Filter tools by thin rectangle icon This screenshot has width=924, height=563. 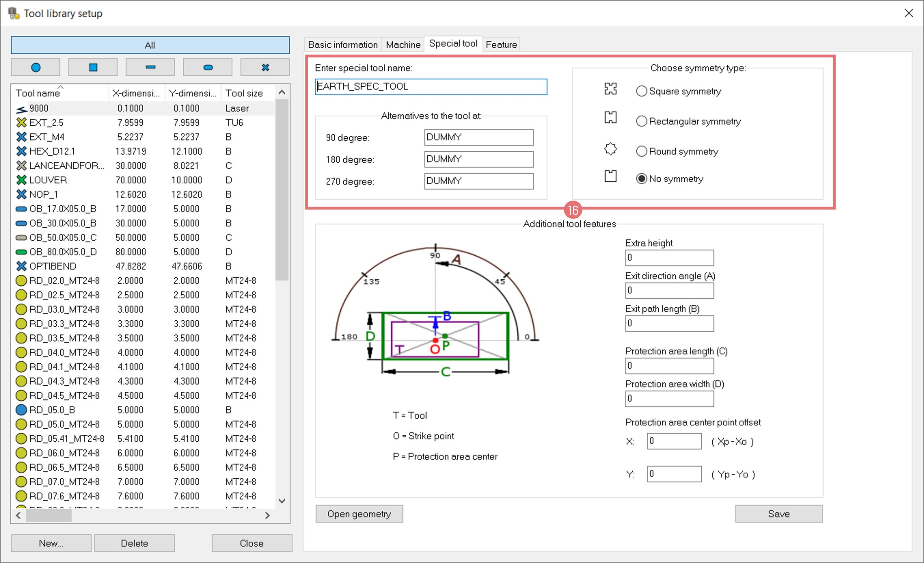coord(151,68)
